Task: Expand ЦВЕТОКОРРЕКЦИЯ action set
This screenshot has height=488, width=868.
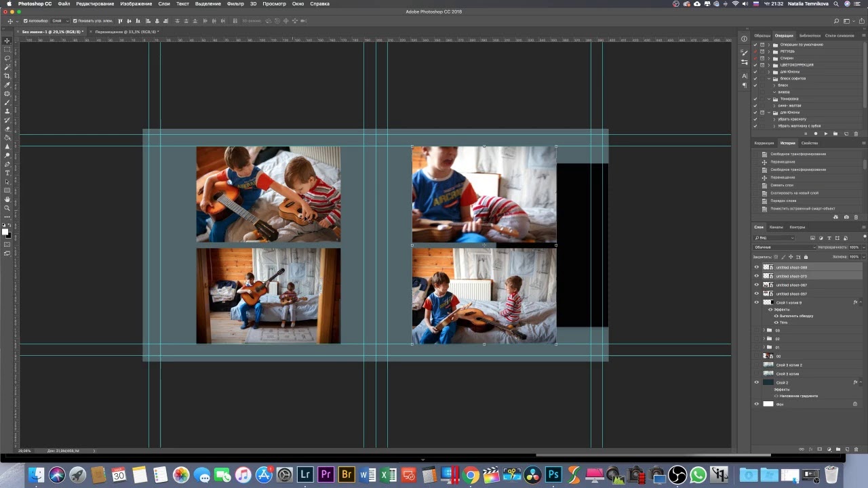Action: click(x=769, y=65)
